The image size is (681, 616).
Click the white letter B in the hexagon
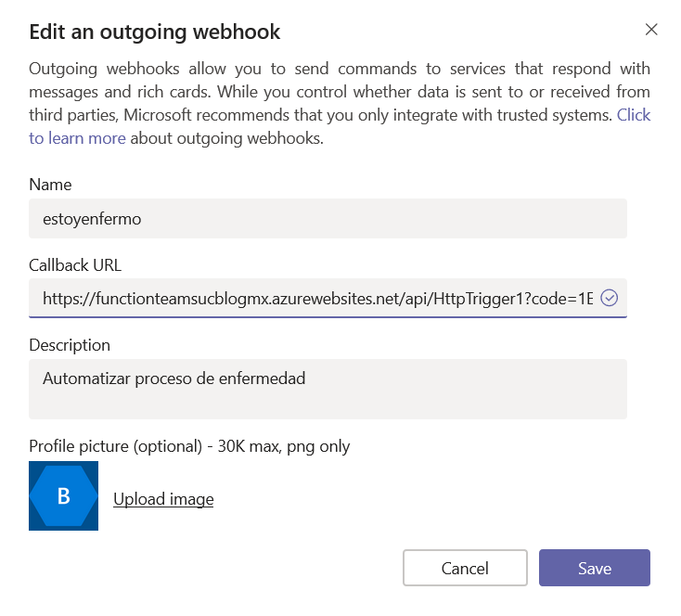(x=63, y=496)
